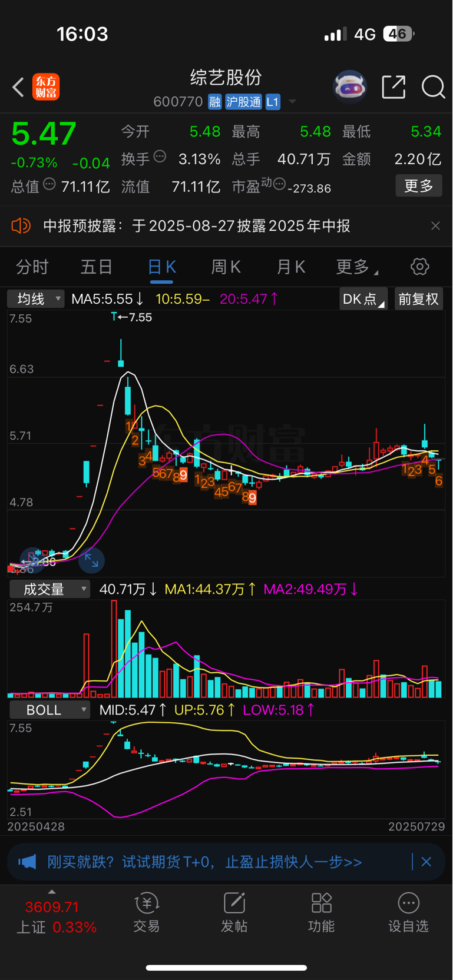Toggle the DK点 signal option
This screenshot has width=453, height=980.
pos(363,299)
